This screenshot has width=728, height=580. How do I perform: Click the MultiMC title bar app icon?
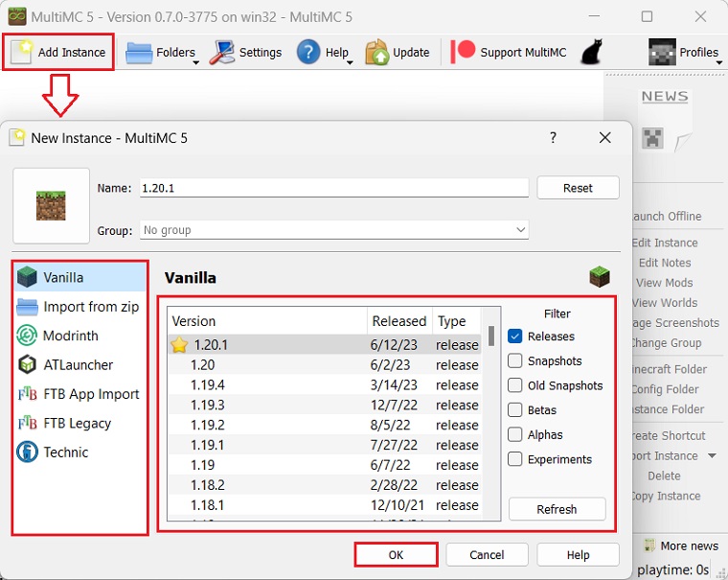point(17,16)
